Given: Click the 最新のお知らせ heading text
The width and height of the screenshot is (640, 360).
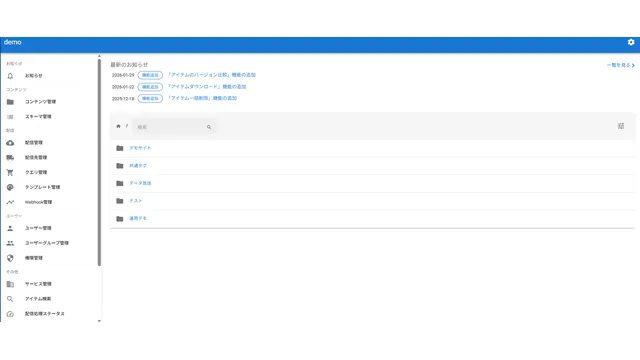Looking at the screenshot, I should coord(129,65).
